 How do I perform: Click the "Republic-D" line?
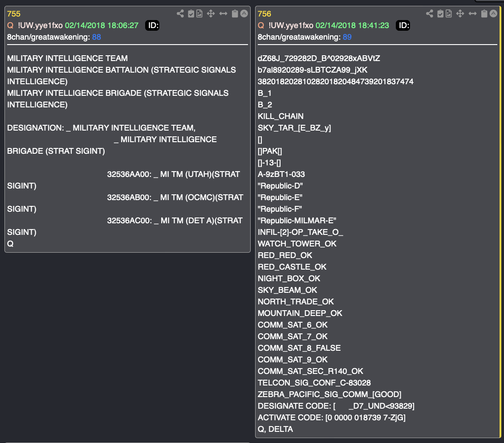pyautogui.click(x=280, y=186)
